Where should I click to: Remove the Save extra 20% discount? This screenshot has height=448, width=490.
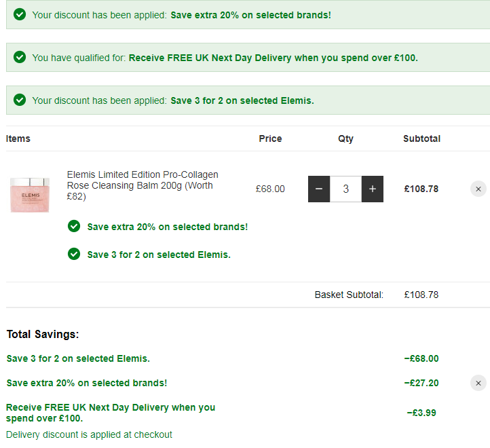coord(478,383)
